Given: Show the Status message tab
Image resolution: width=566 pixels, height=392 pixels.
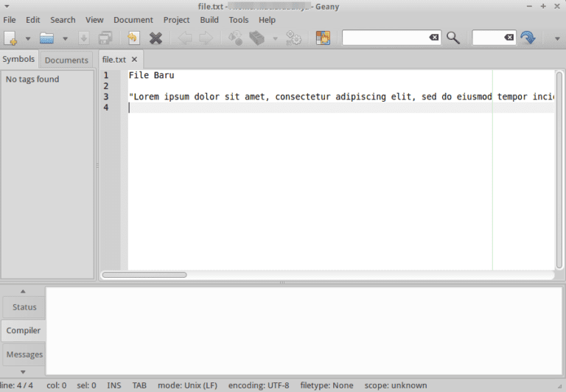Looking at the screenshot, I should (x=24, y=307).
